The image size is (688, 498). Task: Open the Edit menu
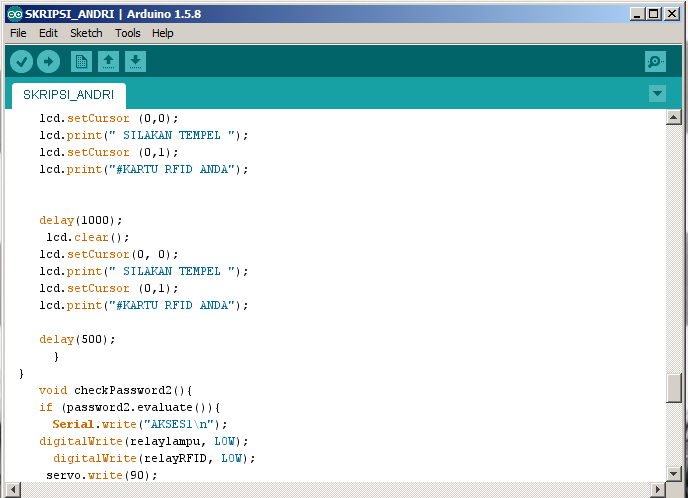tap(48, 33)
